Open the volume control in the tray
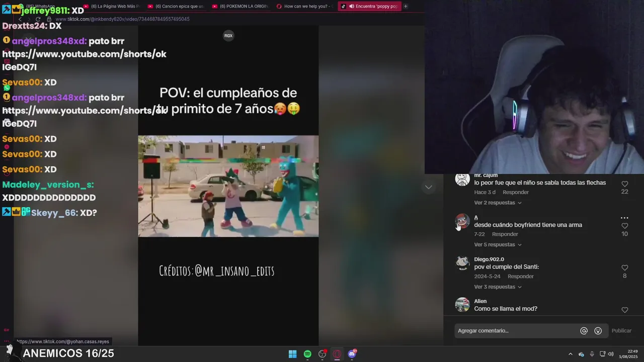 [x=611, y=354]
